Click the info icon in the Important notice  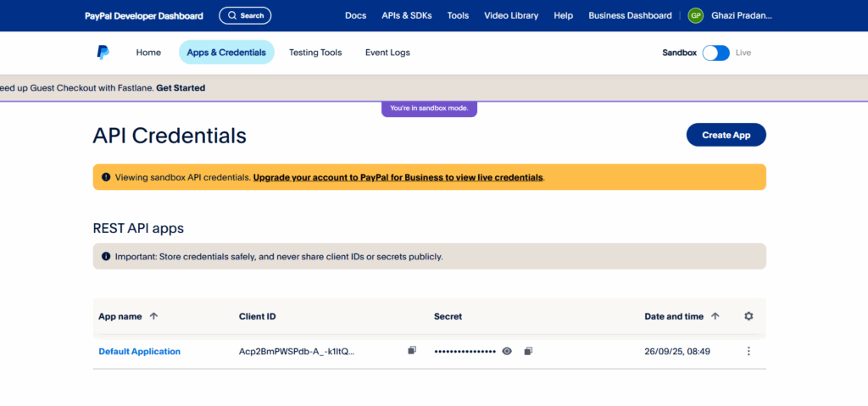[106, 257]
